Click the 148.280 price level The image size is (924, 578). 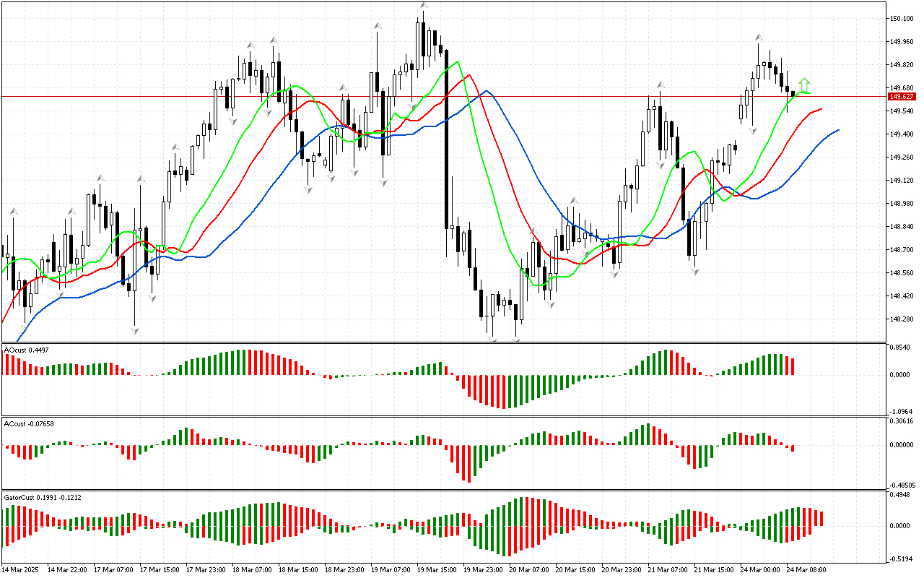[903, 319]
